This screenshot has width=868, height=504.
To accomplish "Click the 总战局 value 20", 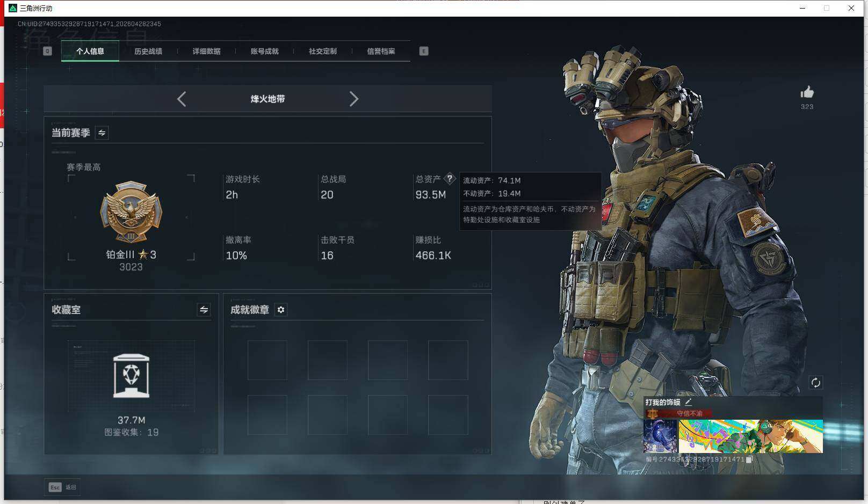I will [327, 195].
